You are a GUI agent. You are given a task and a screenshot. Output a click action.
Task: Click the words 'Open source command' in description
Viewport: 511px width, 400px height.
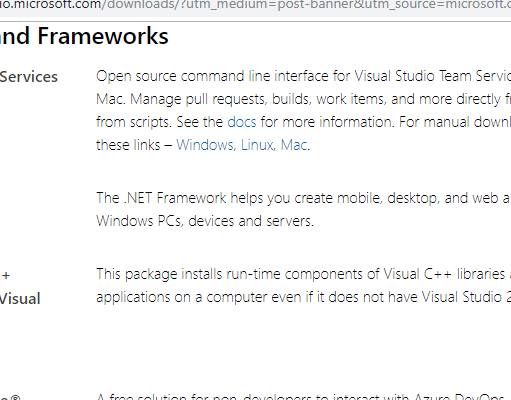click(x=170, y=76)
